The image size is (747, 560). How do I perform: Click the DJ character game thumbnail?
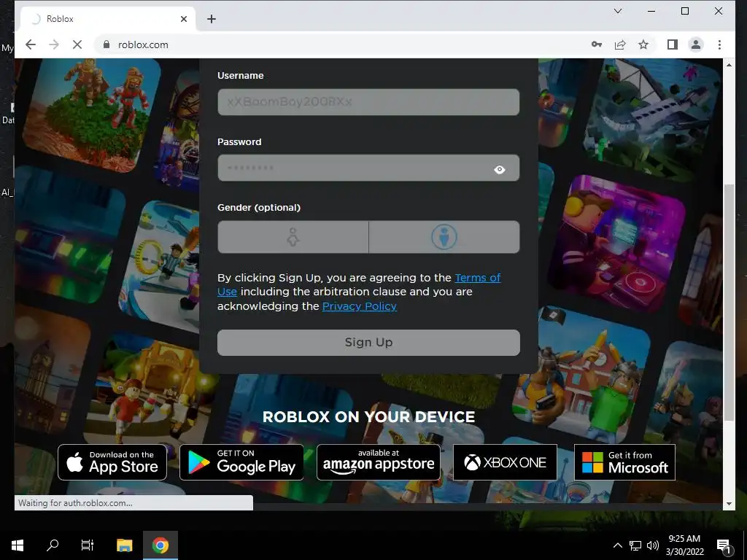tap(616, 243)
